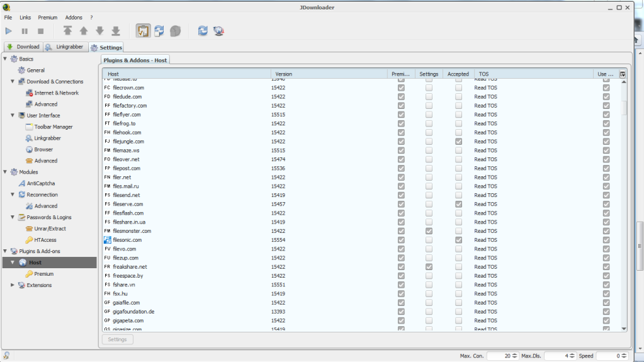Stop all downloads with the stop icon
Screen dimensions: 644x362
coord(41,31)
